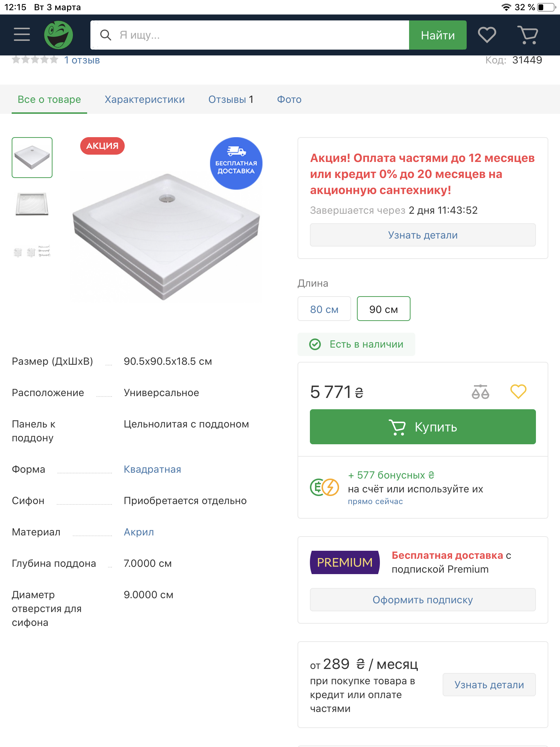The width and height of the screenshot is (560, 747).
Task: Click the bonus coins icon
Action: tap(324, 487)
